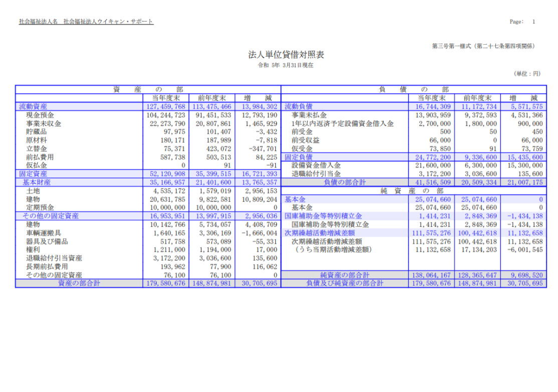The width and height of the screenshot is (558, 392).
Task: Select the 純資産の部 section header
Action: coord(414,190)
